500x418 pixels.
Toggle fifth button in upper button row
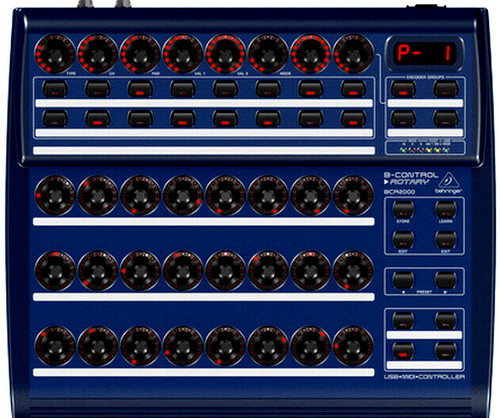coord(225,89)
